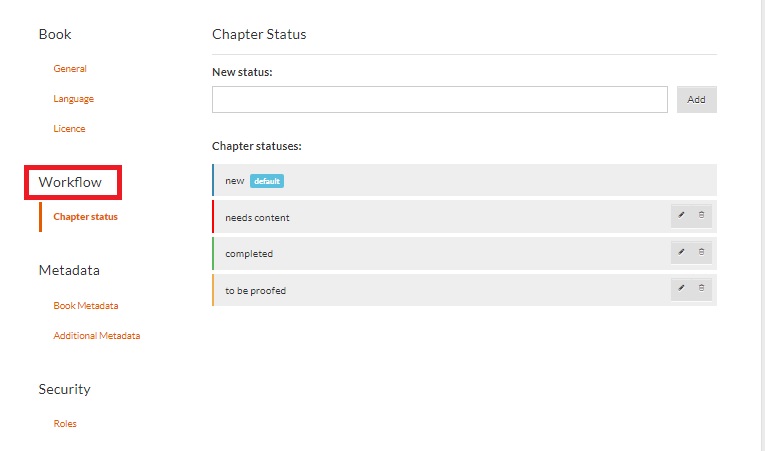
Task: Go to Language settings
Action: click(x=73, y=99)
